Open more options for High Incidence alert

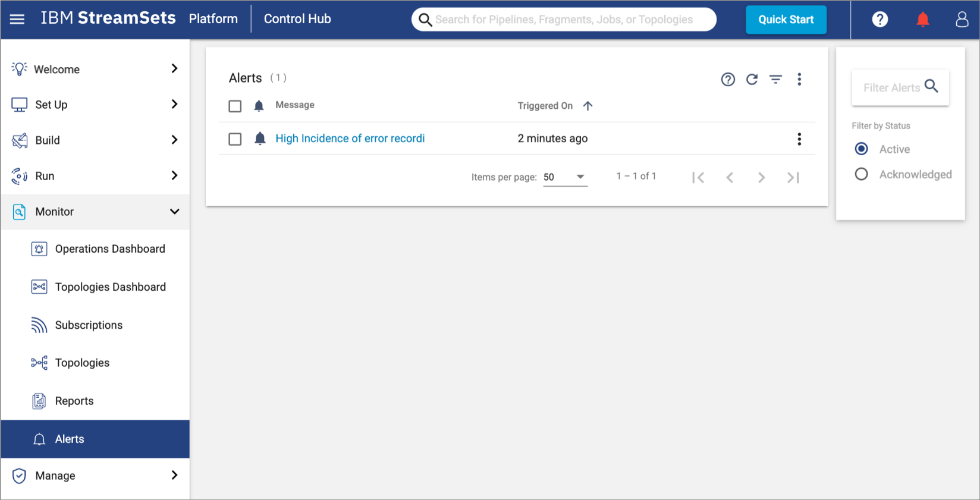tap(799, 139)
